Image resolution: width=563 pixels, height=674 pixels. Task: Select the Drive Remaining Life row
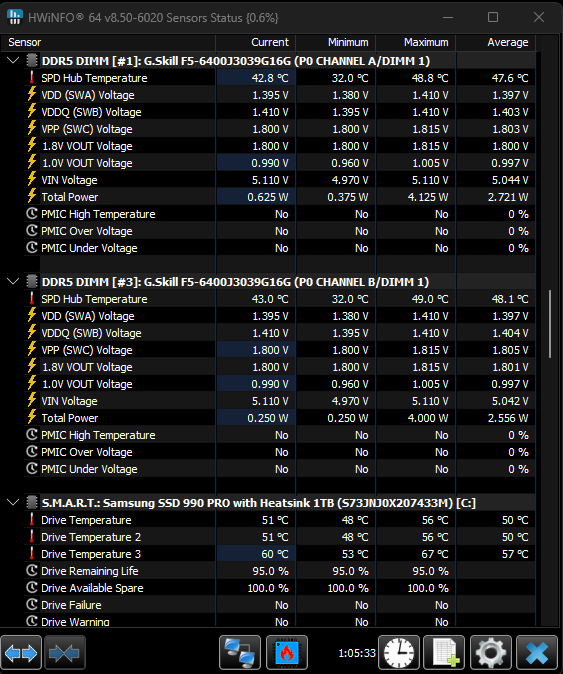279,571
